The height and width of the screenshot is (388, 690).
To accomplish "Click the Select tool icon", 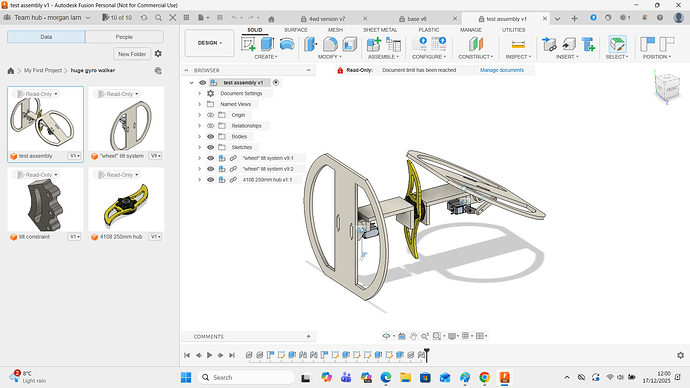I will (618, 44).
